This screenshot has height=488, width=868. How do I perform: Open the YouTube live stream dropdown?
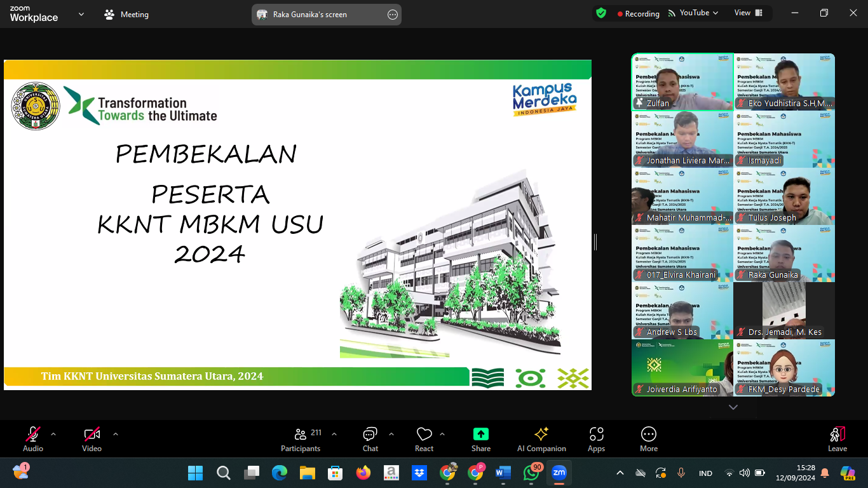tap(693, 13)
